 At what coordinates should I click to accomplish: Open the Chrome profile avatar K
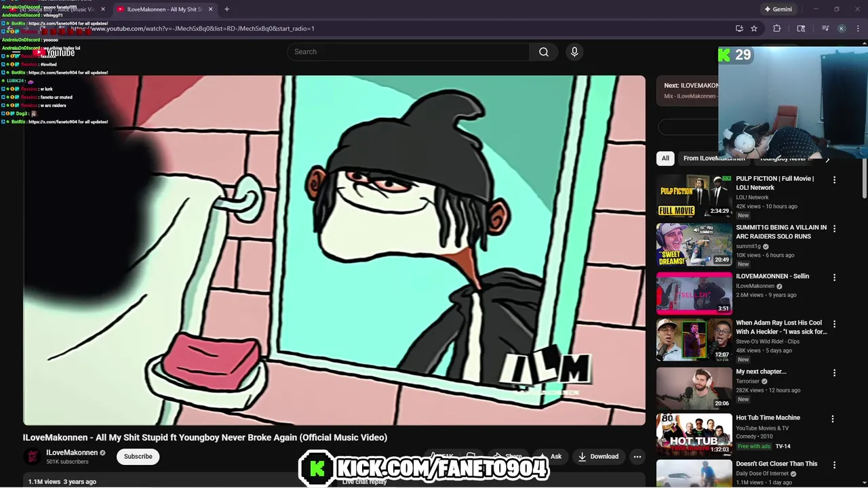[x=842, y=28]
